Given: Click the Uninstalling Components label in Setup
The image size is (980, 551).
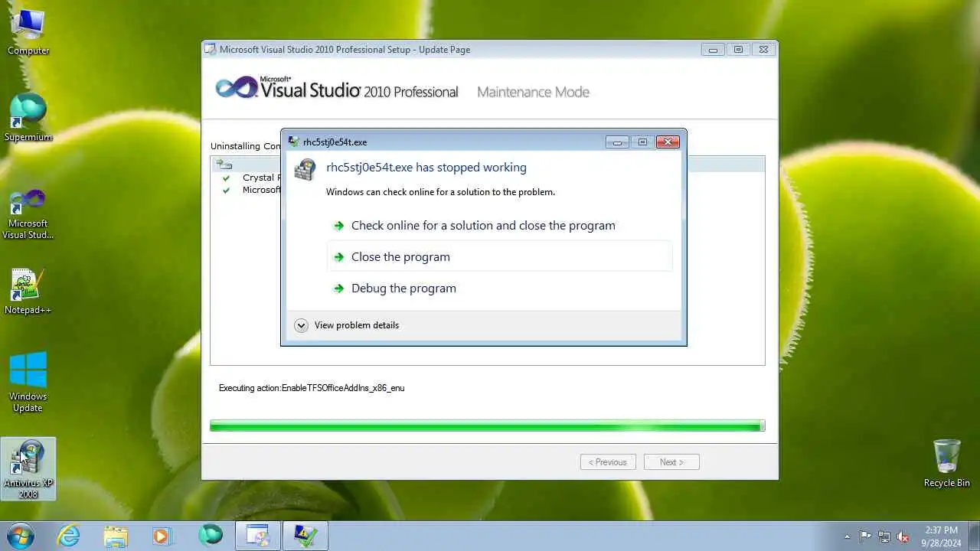Looking at the screenshot, I should tap(245, 145).
